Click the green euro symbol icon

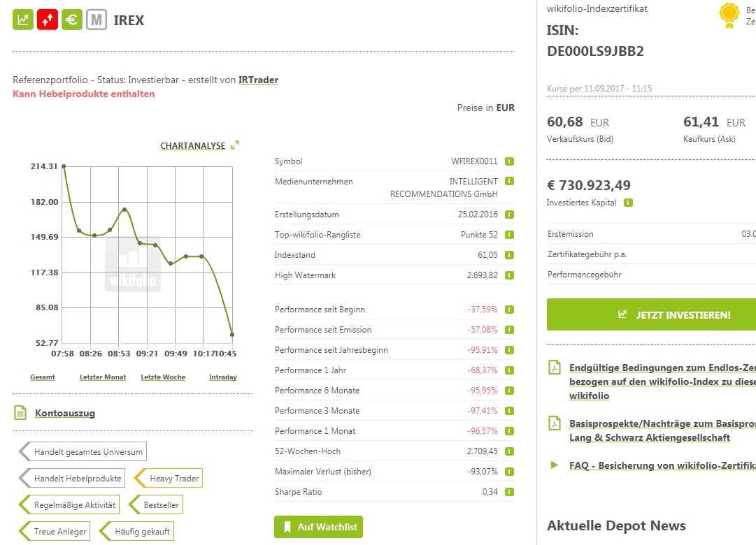coord(71,20)
